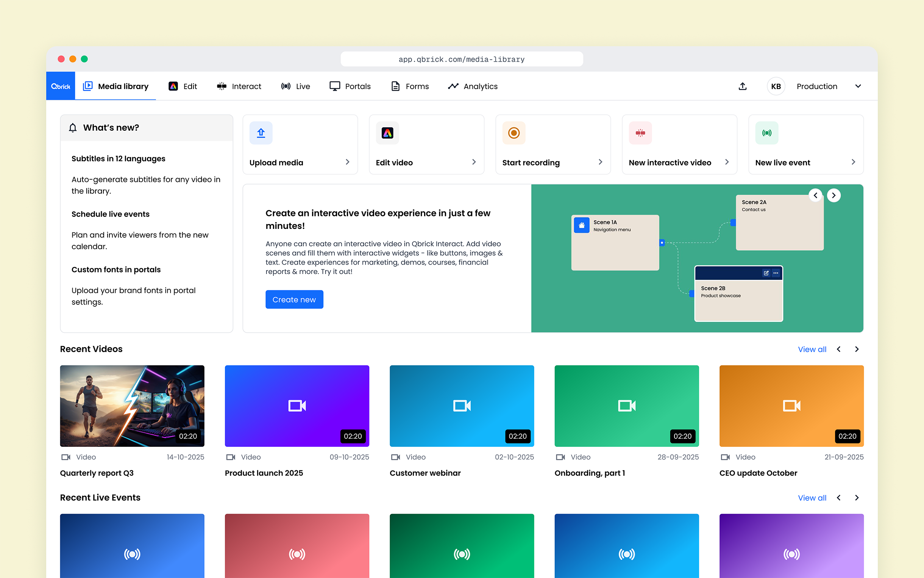924x578 pixels.
Task: Switch to the Edit tab
Action: click(x=183, y=86)
